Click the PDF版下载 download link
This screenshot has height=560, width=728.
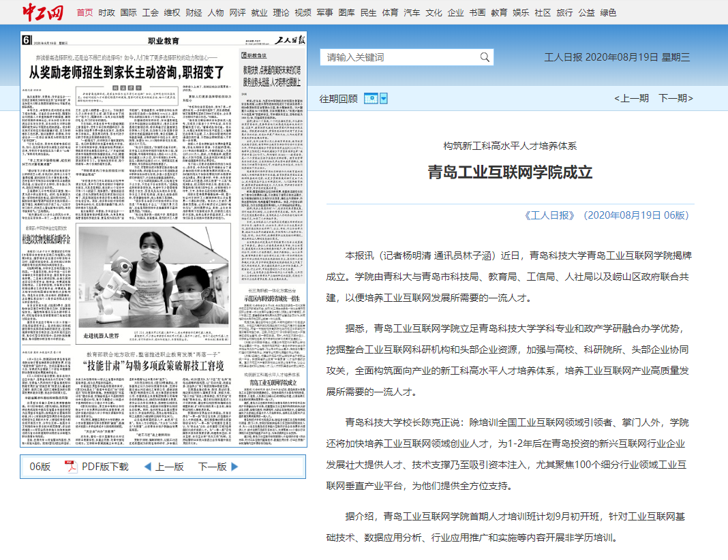coord(105,467)
